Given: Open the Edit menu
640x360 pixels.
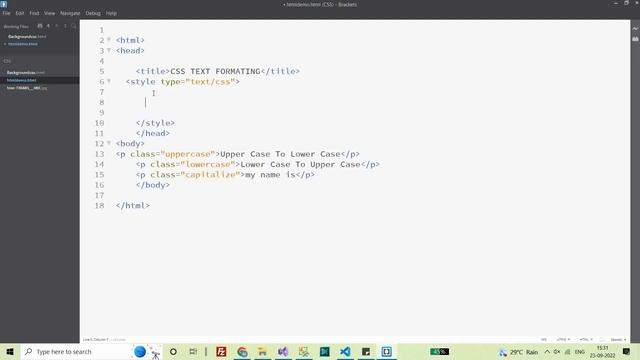Looking at the screenshot, I should (20, 13).
